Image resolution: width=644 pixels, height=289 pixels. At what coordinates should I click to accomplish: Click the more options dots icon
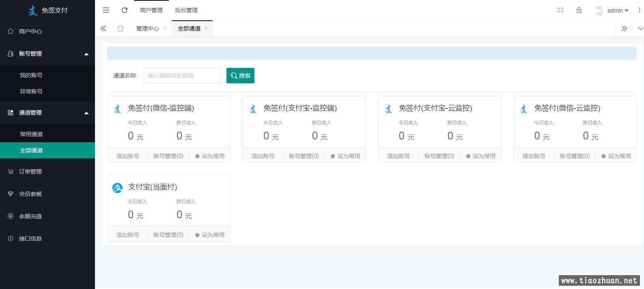(x=640, y=11)
